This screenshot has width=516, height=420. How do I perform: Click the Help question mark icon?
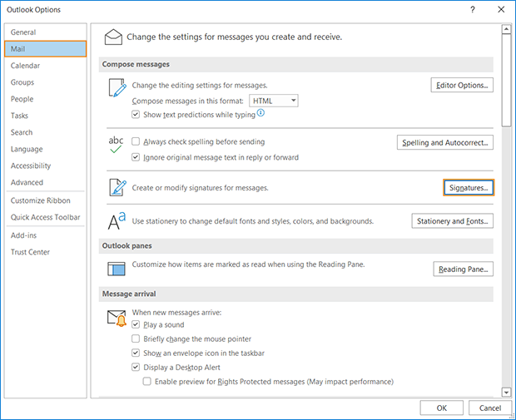[473, 9]
